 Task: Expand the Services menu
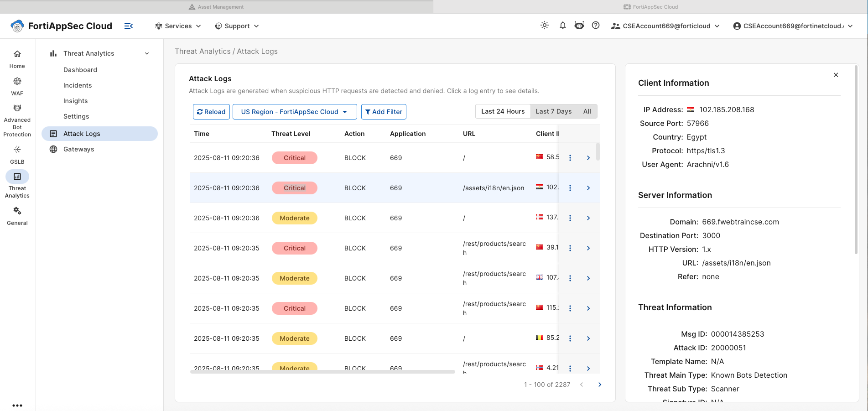click(x=178, y=26)
